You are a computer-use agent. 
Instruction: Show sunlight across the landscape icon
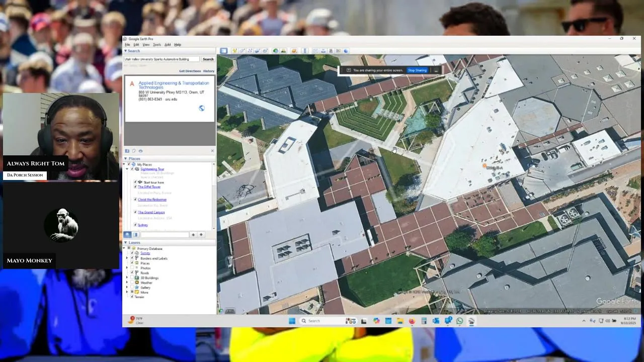click(283, 51)
